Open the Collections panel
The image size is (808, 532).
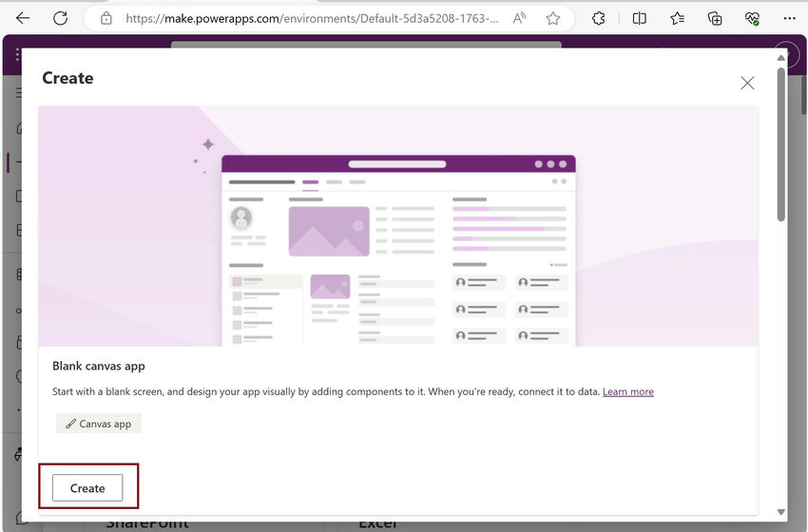point(715,19)
